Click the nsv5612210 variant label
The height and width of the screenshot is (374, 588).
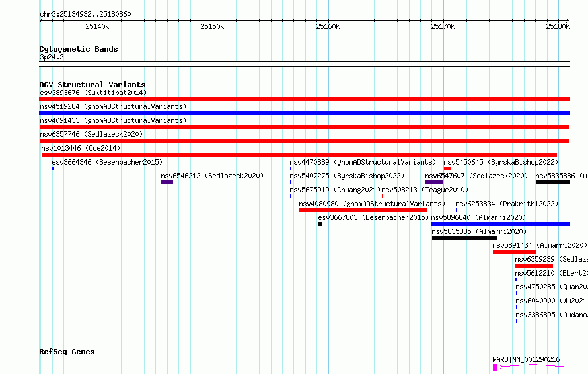coord(551,273)
